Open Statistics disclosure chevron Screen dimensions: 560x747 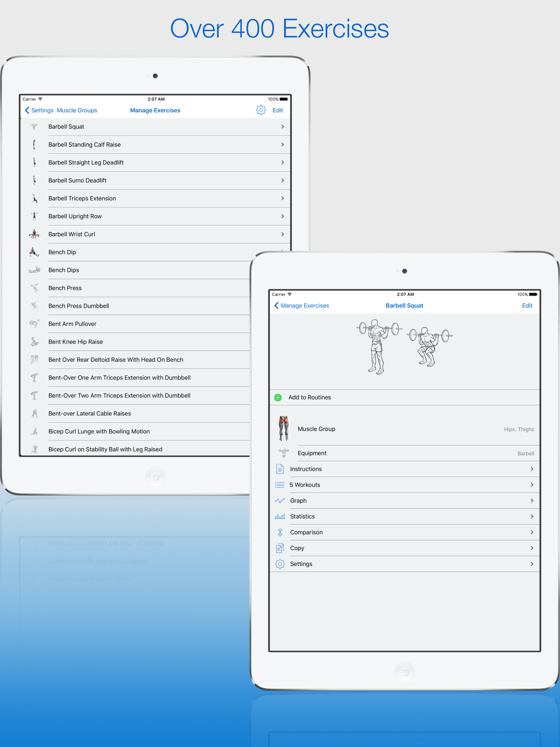click(532, 516)
